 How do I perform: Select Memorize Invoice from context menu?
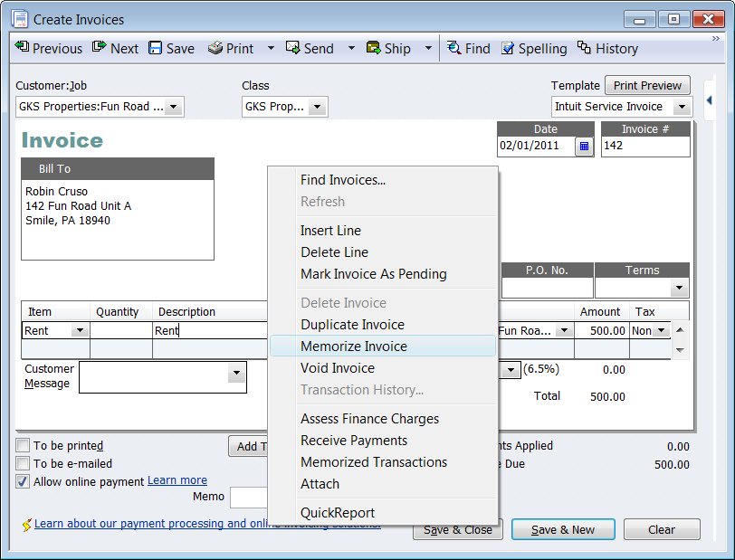tap(354, 346)
